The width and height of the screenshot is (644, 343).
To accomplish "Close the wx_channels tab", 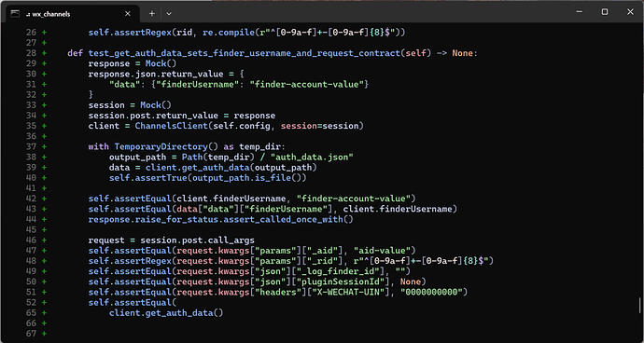I will [x=127, y=14].
